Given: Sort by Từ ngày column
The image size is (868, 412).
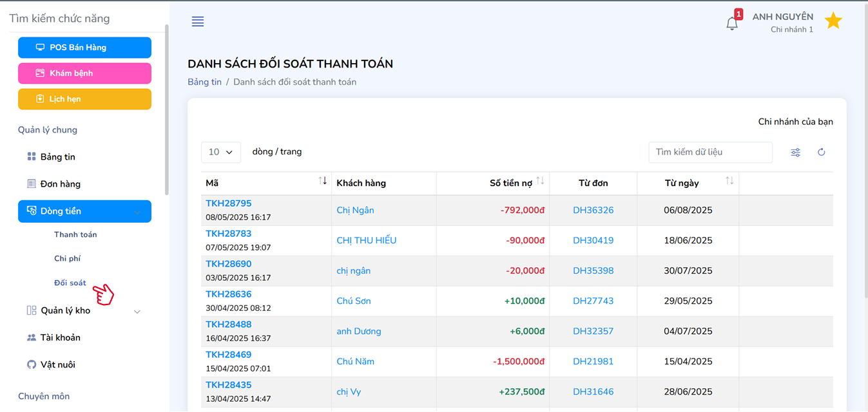Looking at the screenshot, I should pos(729,182).
